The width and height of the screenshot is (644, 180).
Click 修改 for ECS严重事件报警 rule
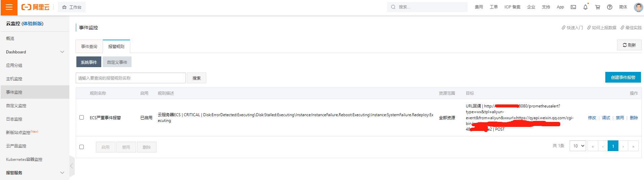pos(592,118)
